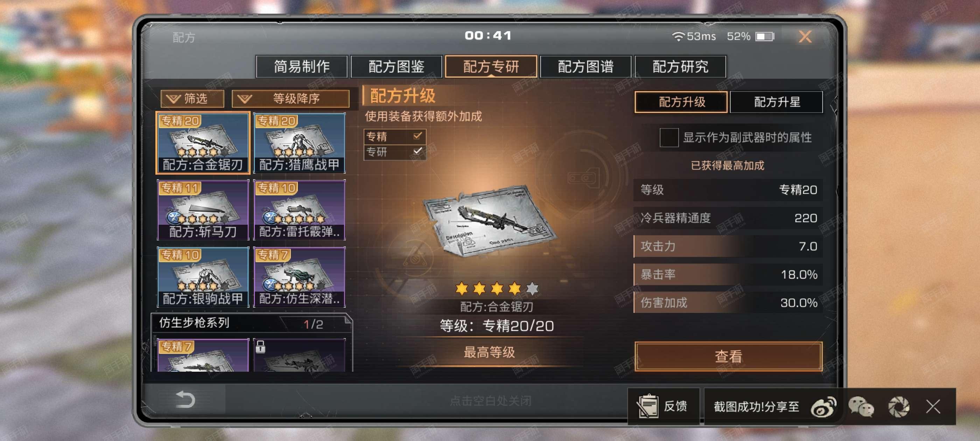Viewport: 980px width, 441px height.
Task: Close the 配方 panel with orange X
Action: (805, 36)
